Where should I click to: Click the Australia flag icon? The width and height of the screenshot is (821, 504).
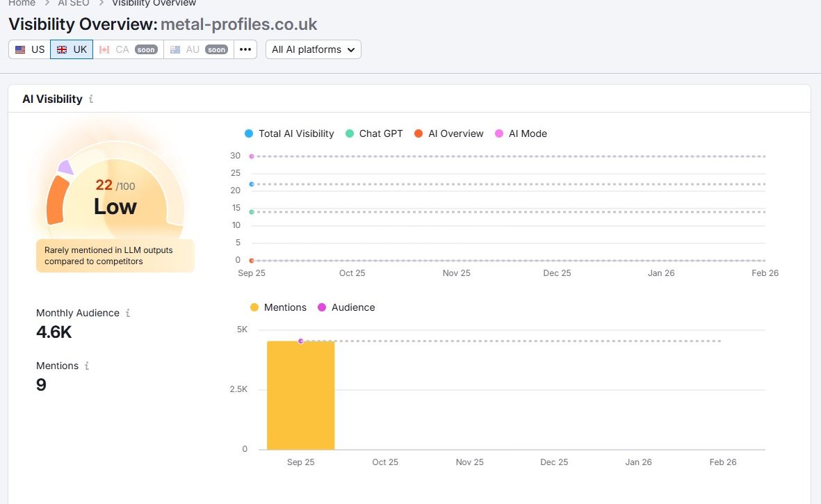(175, 49)
